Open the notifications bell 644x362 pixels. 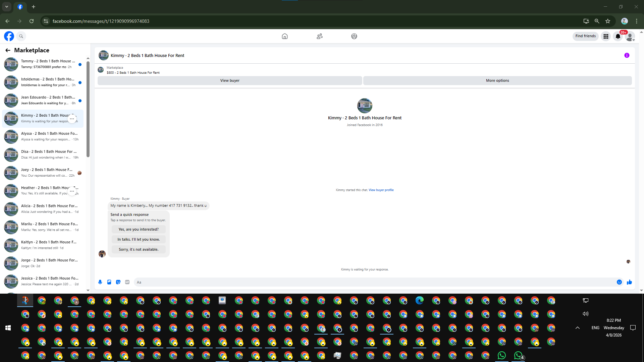coord(618,36)
